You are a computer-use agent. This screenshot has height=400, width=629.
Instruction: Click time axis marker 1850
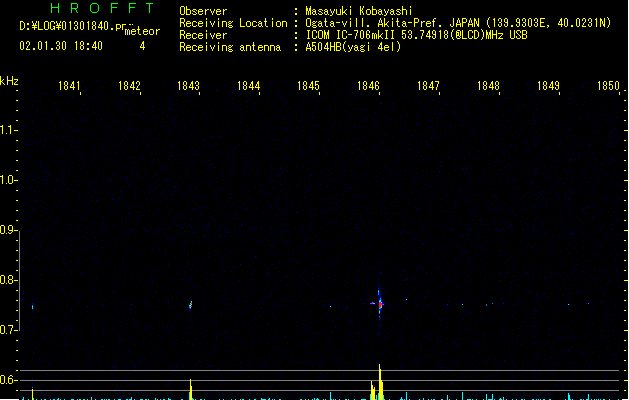pos(609,86)
